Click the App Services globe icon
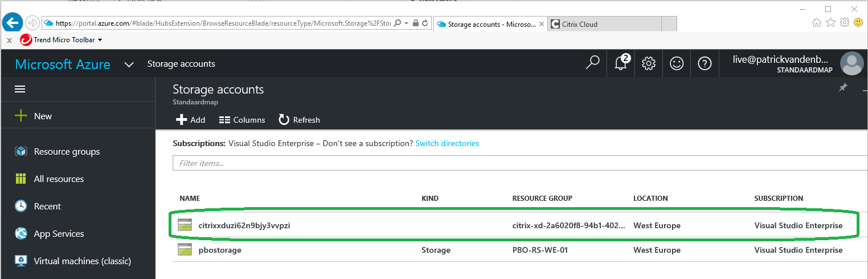 21,233
